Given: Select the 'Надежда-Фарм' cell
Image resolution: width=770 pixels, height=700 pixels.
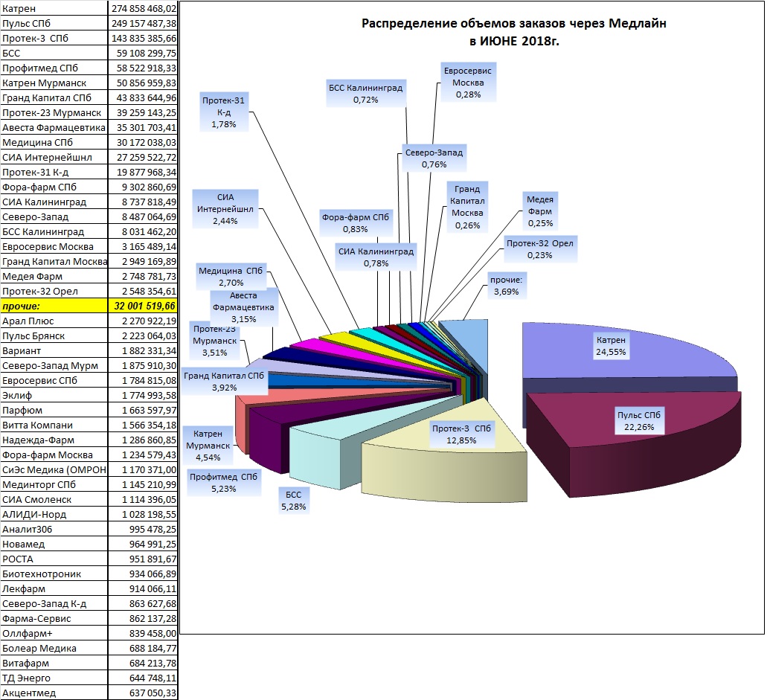Looking at the screenshot, I should click(54, 440).
